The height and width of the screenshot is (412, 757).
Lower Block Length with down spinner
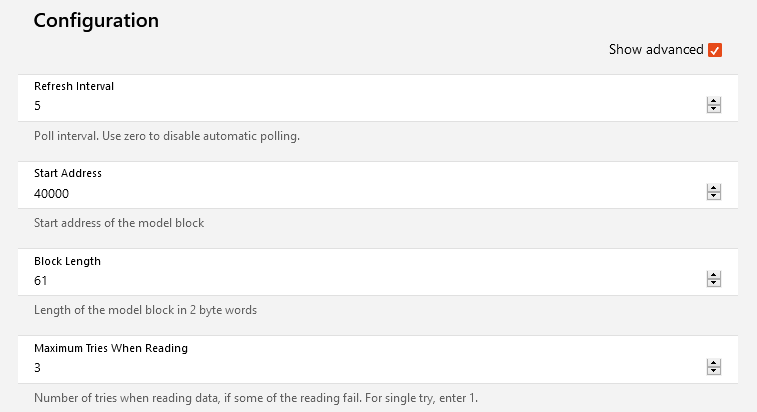pos(714,285)
